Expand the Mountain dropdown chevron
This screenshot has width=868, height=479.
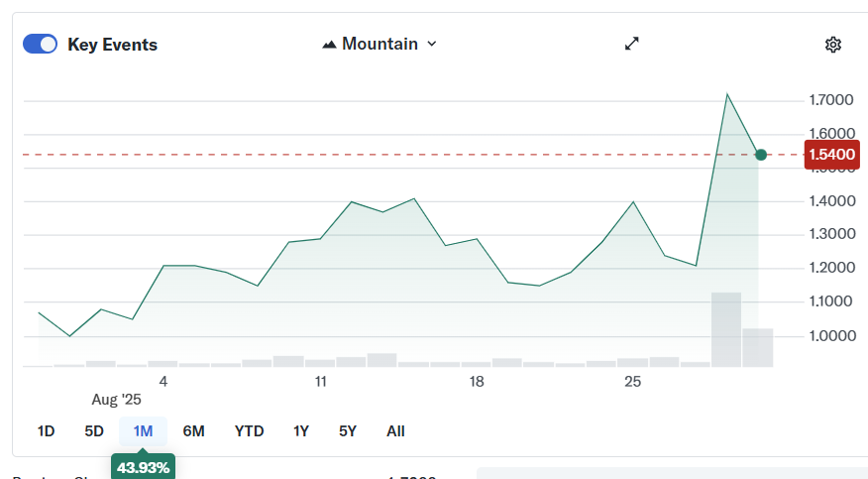(x=431, y=45)
